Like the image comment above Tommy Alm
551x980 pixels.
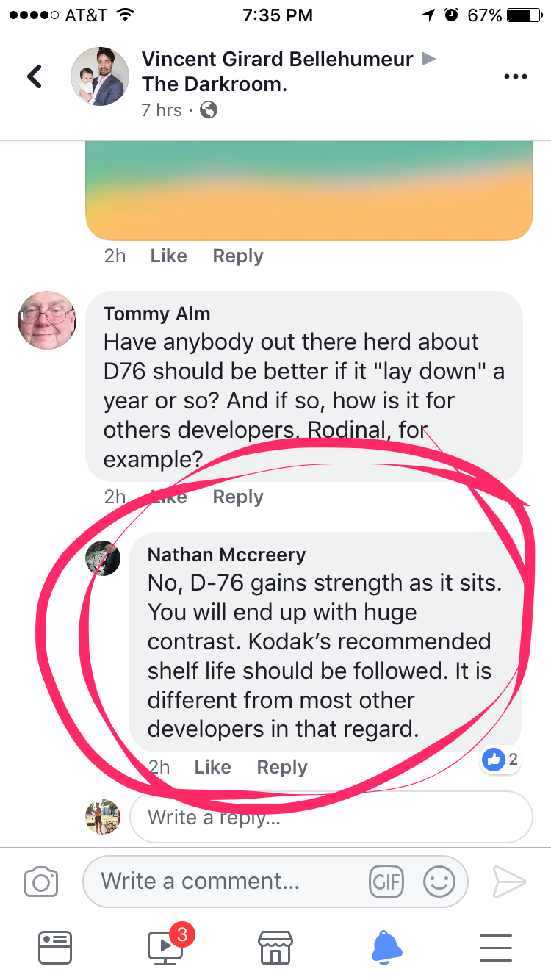click(168, 256)
